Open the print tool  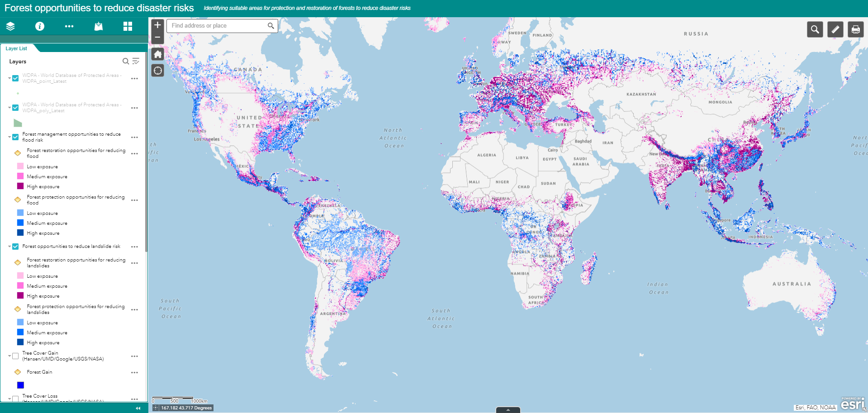[855, 29]
